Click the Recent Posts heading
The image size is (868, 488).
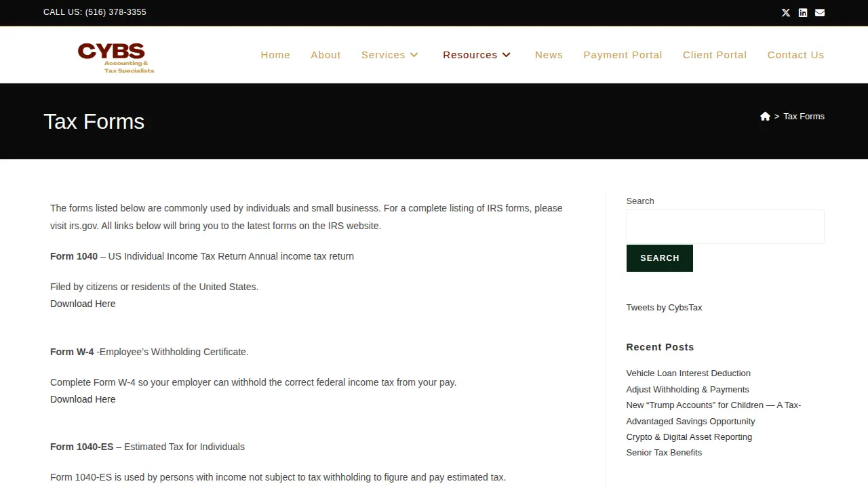coord(660,347)
